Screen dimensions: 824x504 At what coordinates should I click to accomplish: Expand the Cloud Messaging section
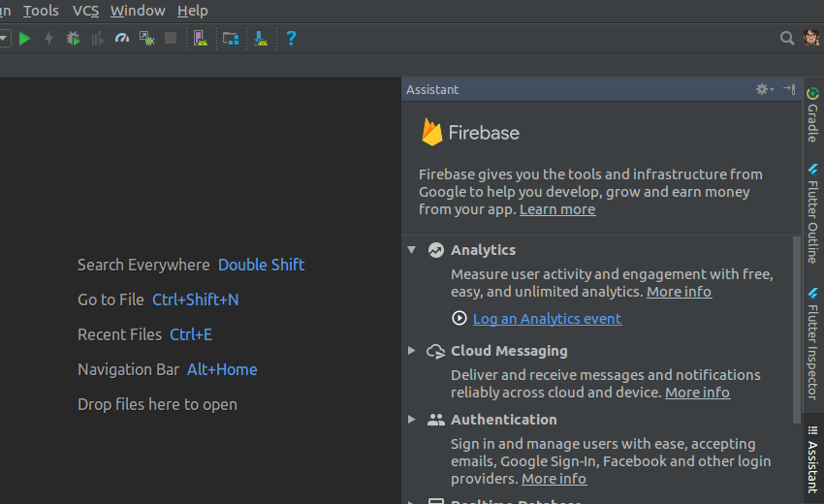[x=412, y=351]
